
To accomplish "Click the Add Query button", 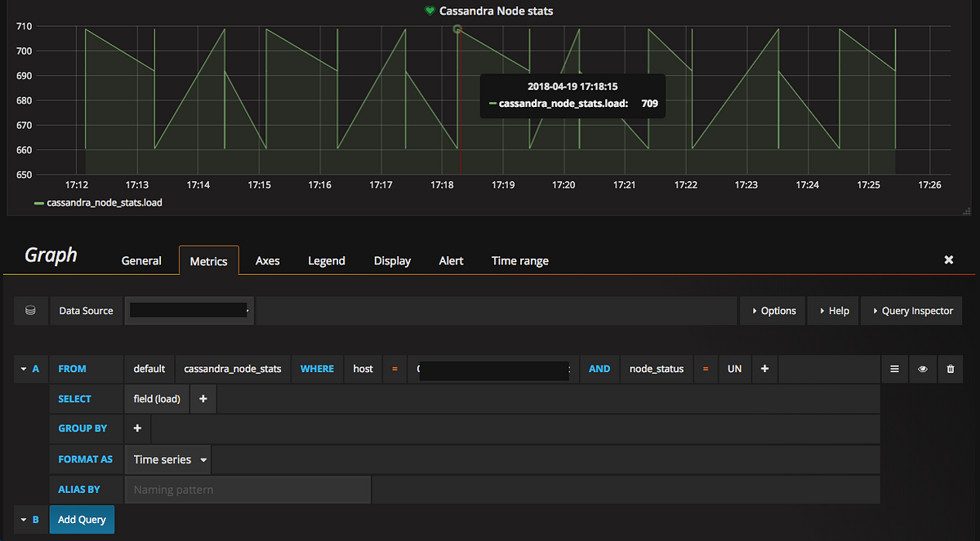I will pos(82,519).
